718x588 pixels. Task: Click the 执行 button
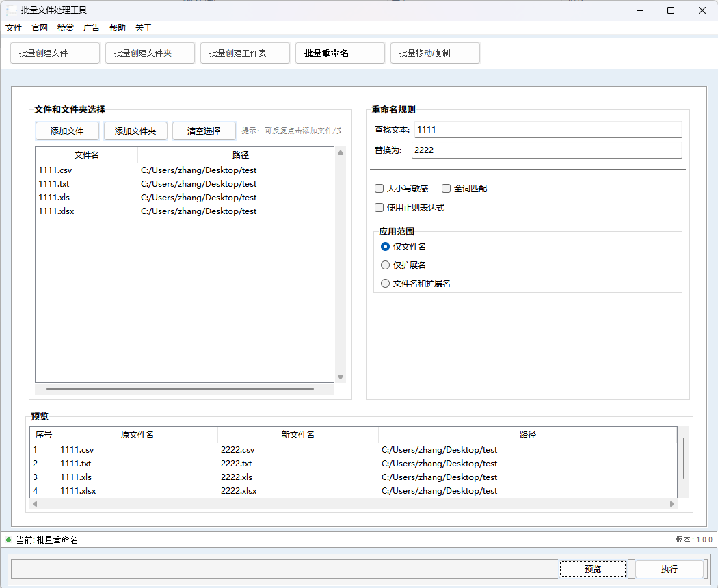669,570
